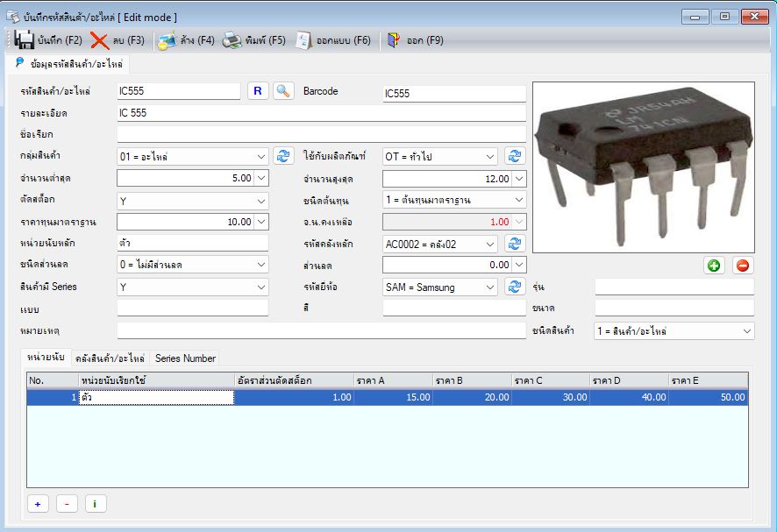Viewport: 777px width, 532px height.
Task: Click the design (F6) document icon
Action: coord(303,40)
